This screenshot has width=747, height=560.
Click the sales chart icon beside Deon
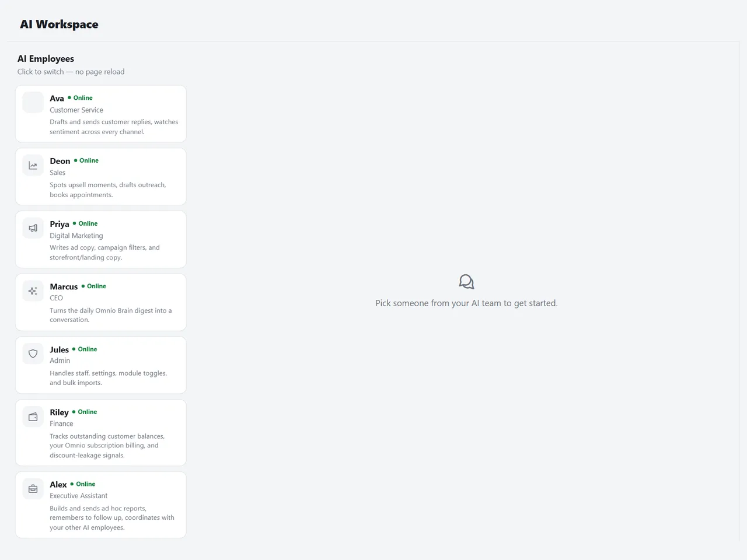coord(33,166)
